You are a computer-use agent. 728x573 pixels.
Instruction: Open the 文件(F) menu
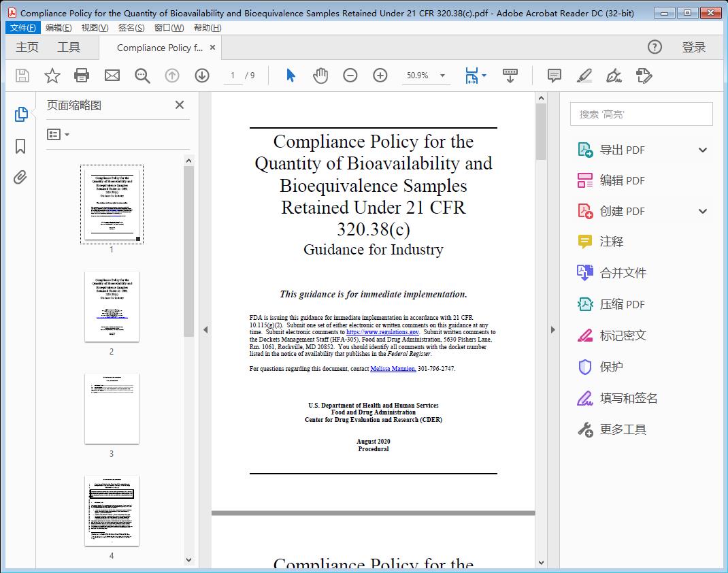(22, 28)
